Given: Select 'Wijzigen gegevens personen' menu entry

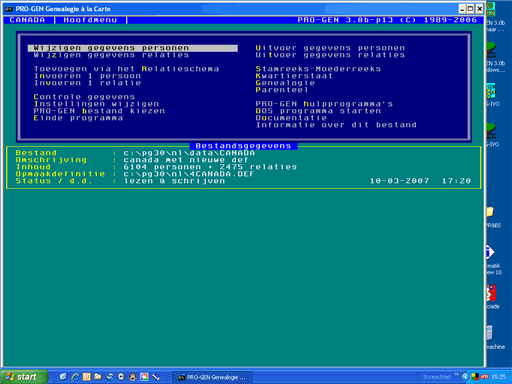Looking at the screenshot, I should (x=133, y=48).
